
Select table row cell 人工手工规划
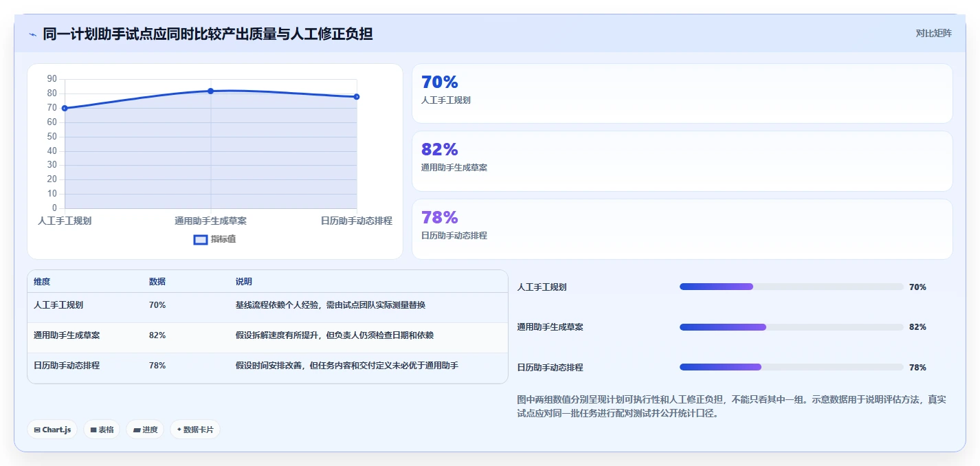pos(58,305)
